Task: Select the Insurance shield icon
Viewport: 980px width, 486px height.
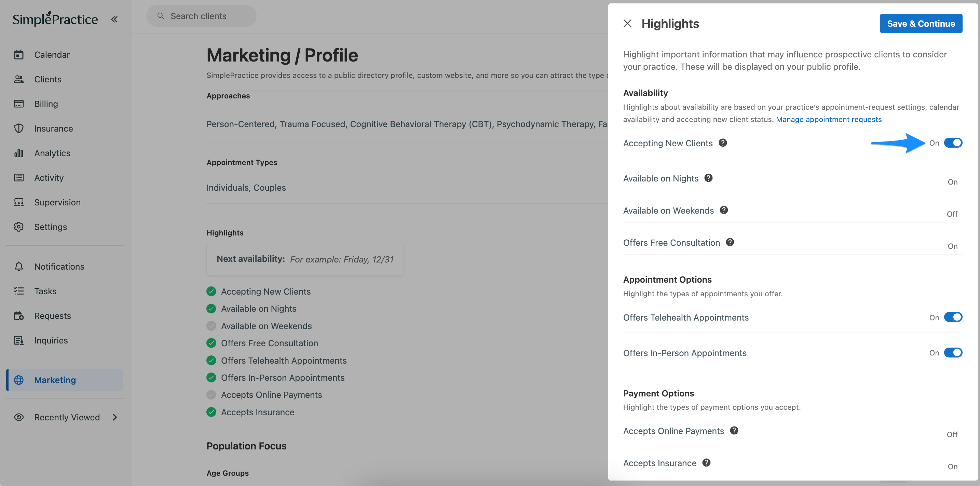Action: tap(19, 128)
